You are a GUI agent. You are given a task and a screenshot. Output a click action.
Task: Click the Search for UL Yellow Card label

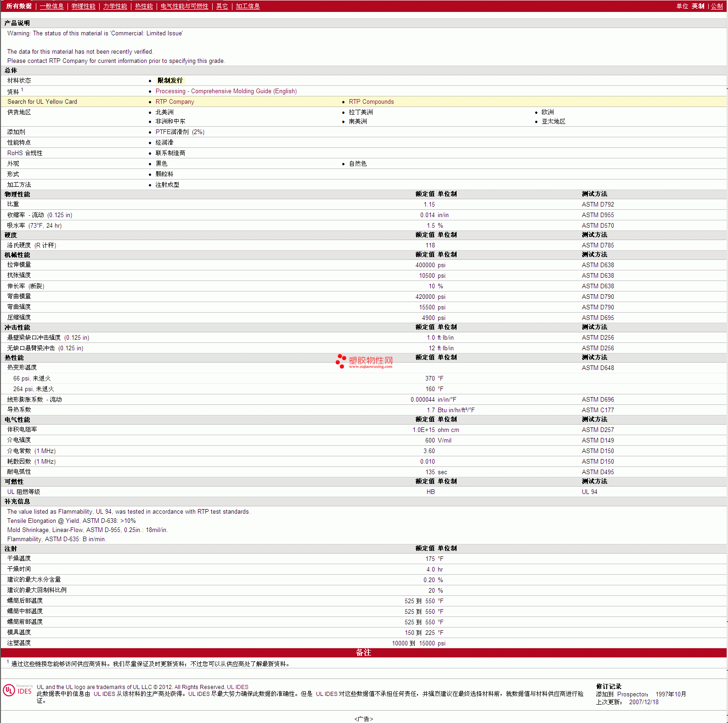click(42, 102)
